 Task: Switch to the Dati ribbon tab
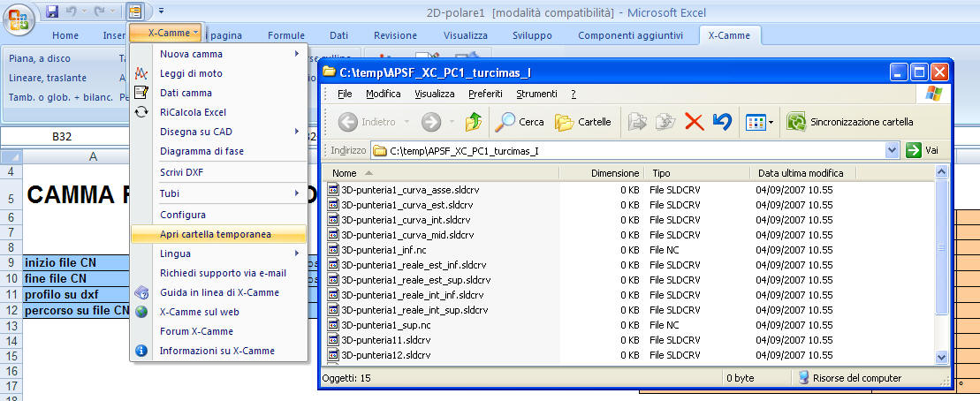click(338, 35)
